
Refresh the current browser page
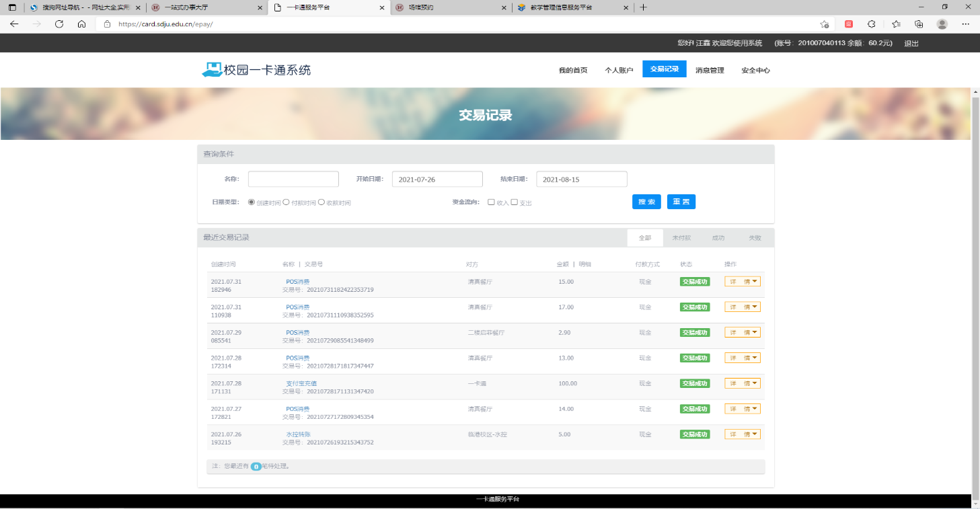(59, 24)
